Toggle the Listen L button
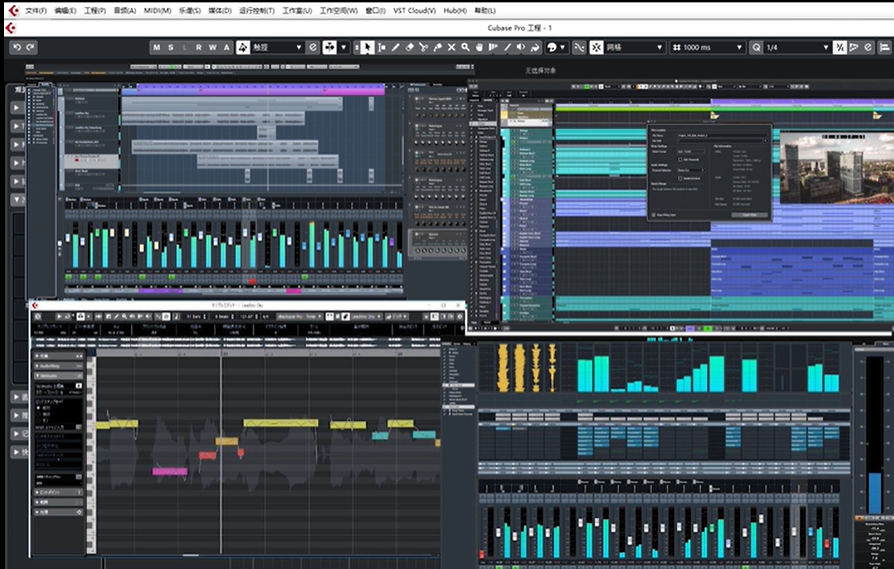 click(x=185, y=47)
